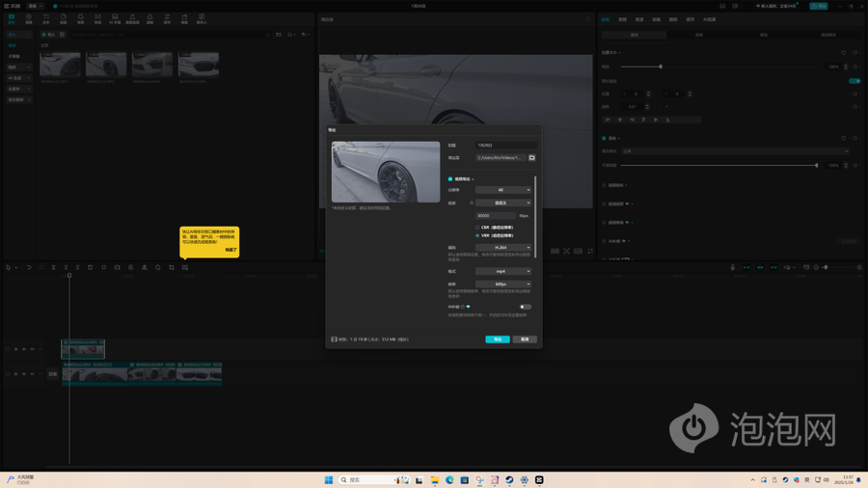Click the bitrate input field showing 80000
This screenshot has width=868, height=488.
pyautogui.click(x=495, y=216)
